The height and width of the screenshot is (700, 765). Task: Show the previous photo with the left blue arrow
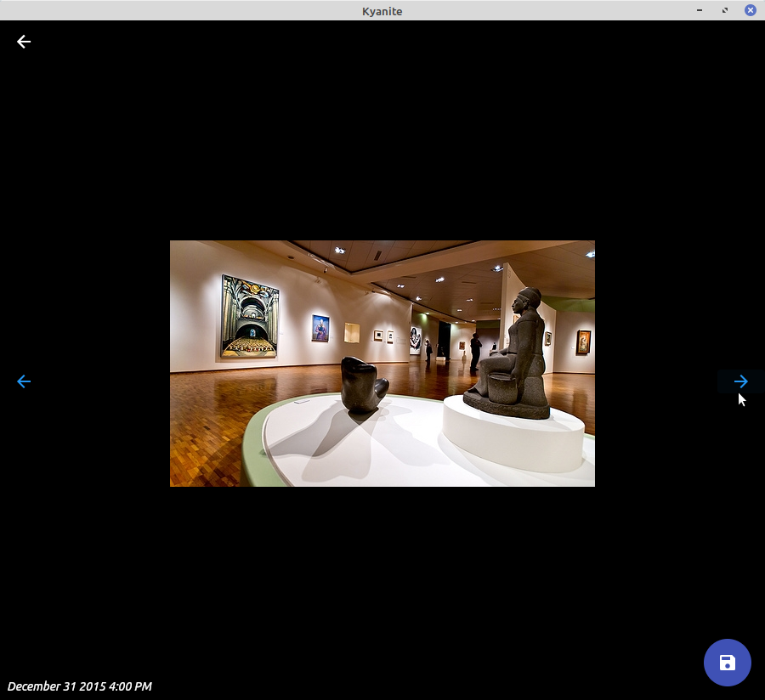point(24,381)
